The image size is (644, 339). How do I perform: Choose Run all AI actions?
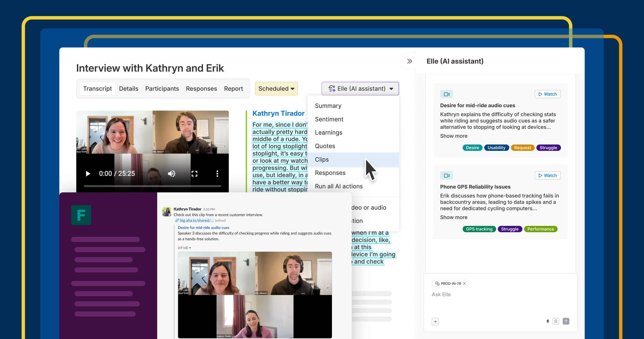pyautogui.click(x=353, y=186)
